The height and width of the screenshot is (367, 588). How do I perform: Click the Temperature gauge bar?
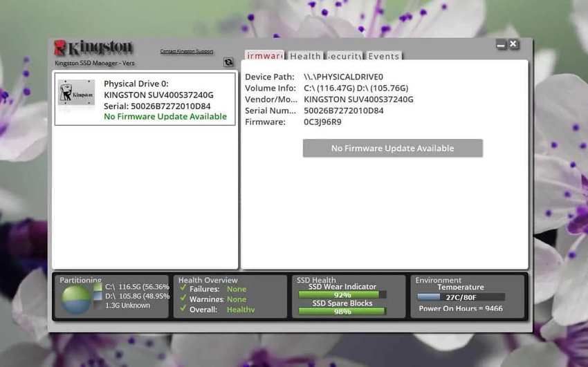tap(461, 297)
